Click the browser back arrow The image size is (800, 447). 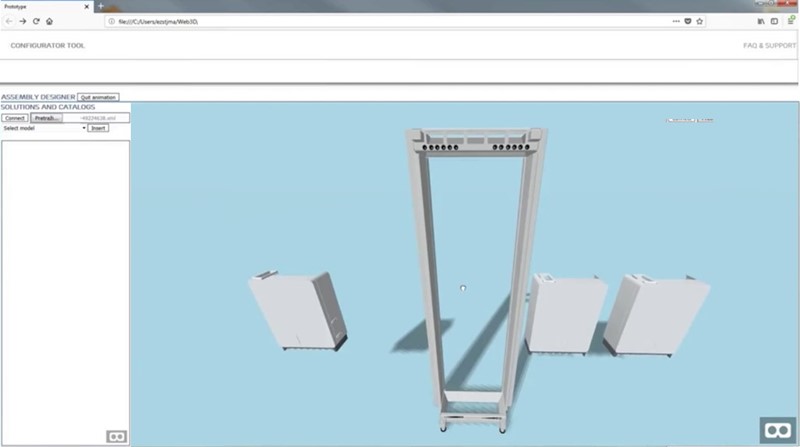pyautogui.click(x=9, y=20)
